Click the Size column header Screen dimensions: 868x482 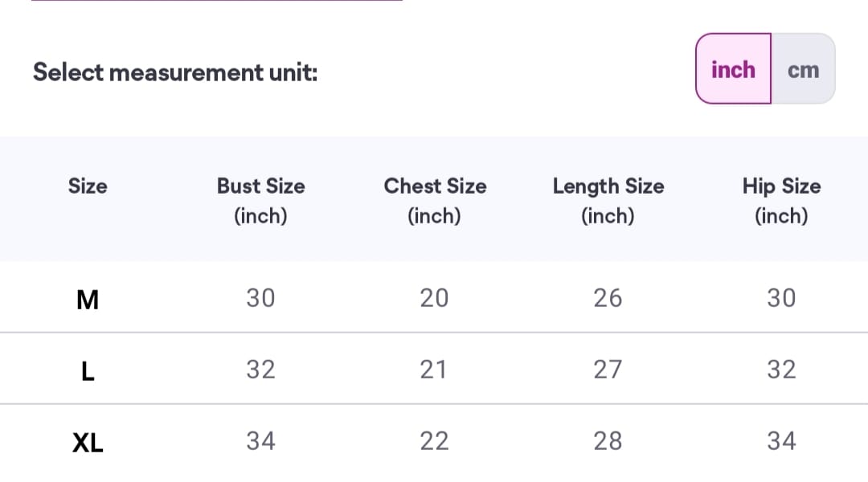[x=88, y=186]
